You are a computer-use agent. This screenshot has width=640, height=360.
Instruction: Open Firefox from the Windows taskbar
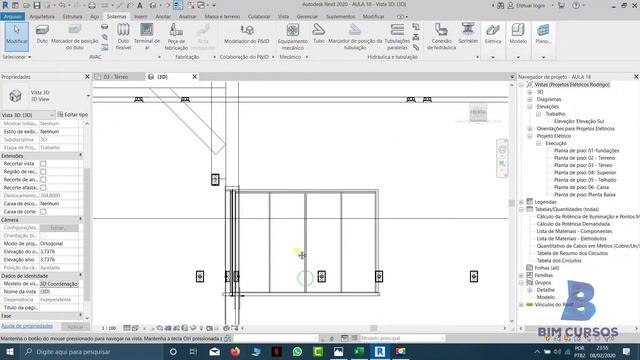(235, 351)
